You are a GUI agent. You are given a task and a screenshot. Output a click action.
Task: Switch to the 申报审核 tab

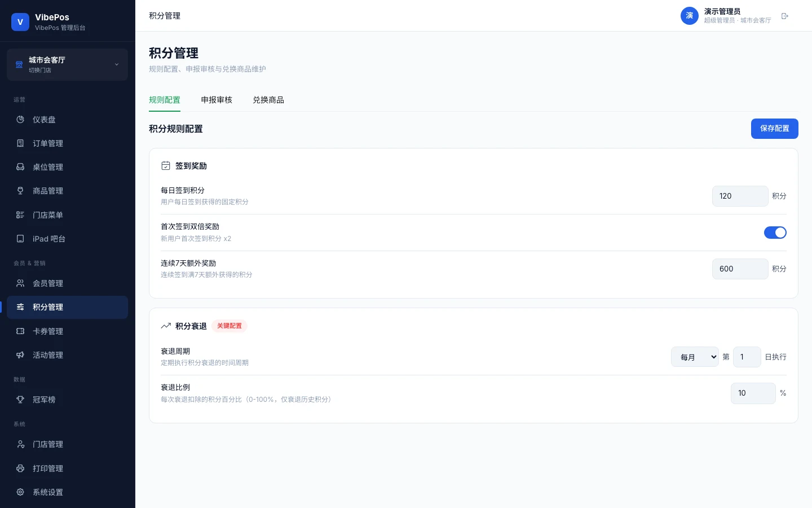pos(217,100)
